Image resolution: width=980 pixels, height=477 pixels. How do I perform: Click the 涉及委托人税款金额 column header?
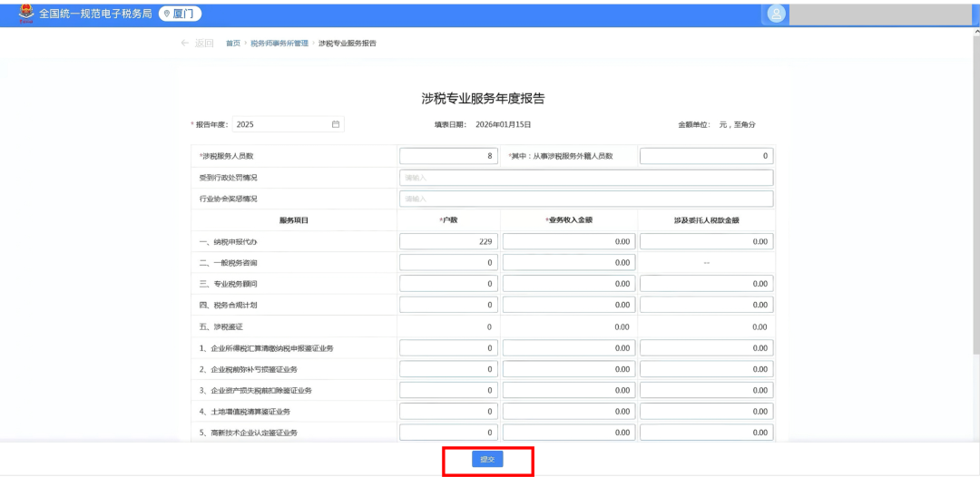point(706,220)
